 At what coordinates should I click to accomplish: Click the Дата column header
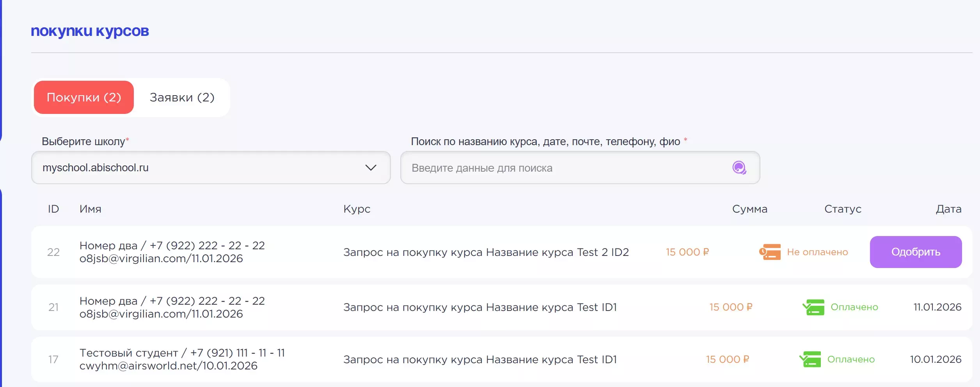(x=948, y=209)
